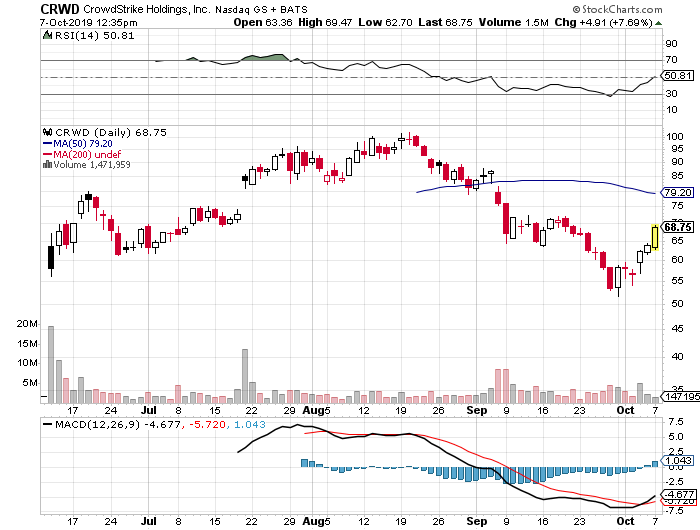Click the MACD(12,26,9) -4.677 legend label

tap(118, 424)
